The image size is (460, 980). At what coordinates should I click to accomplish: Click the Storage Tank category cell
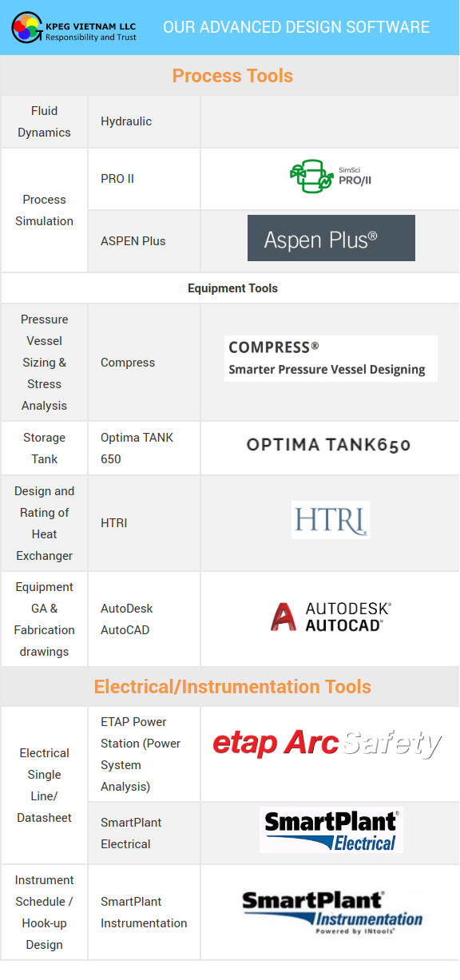coord(44,448)
